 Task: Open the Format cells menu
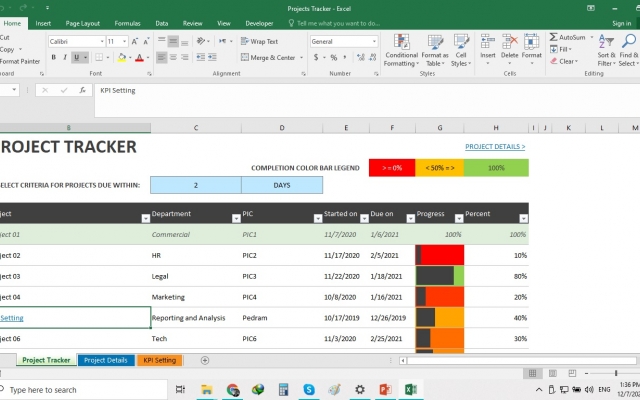[531, 50]
